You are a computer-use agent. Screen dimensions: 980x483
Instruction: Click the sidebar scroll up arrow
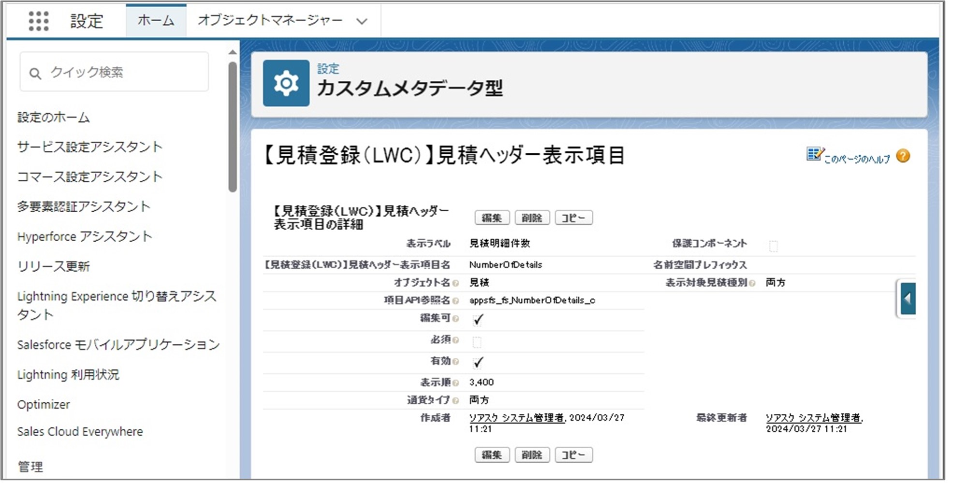233,52
